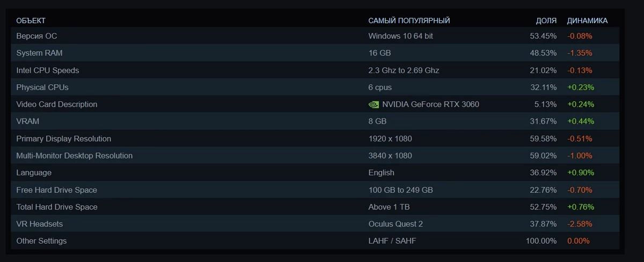Select the VRAM row
The image size is (644, 262).
[315, 122]
